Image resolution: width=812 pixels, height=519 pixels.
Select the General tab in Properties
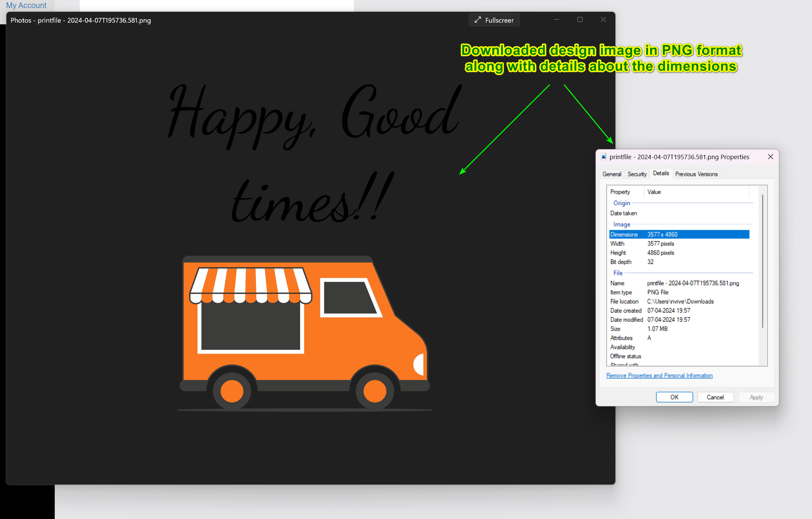point(611,173)
